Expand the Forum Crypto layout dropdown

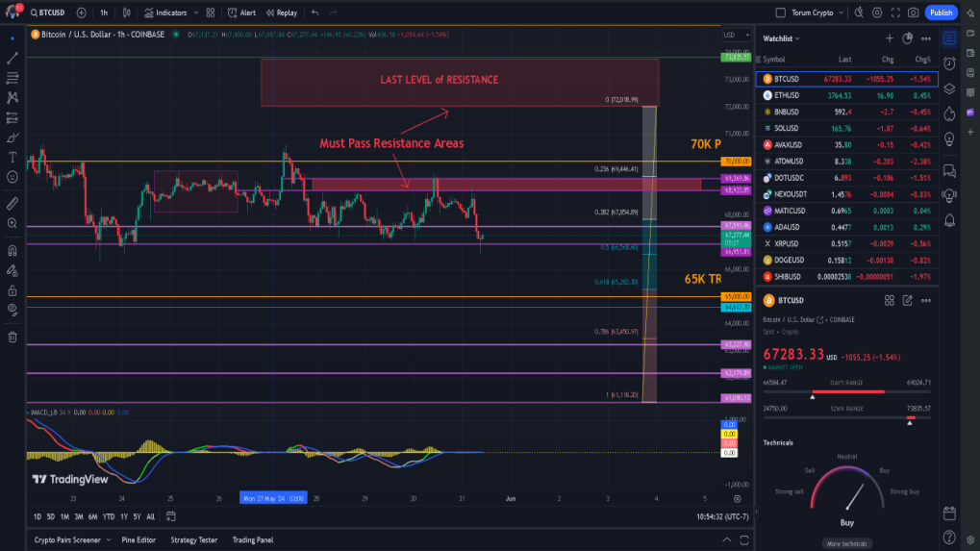click(x=842, y=13)
